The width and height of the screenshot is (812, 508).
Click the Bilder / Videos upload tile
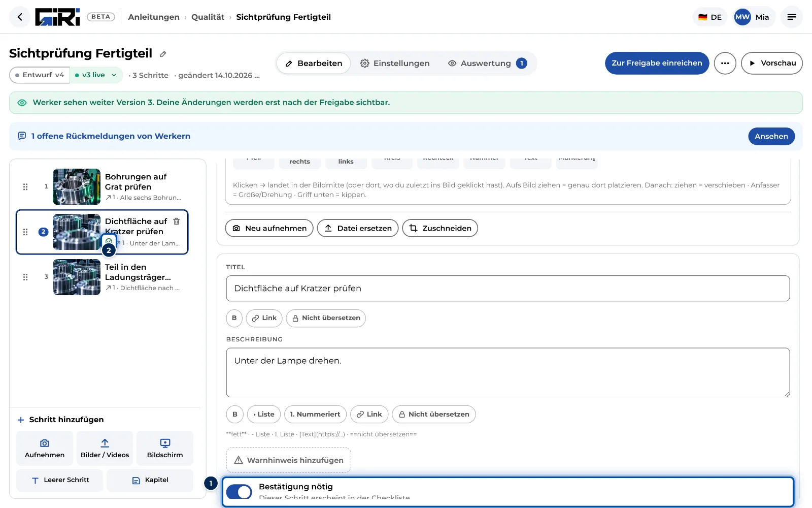tap(105, 448)
